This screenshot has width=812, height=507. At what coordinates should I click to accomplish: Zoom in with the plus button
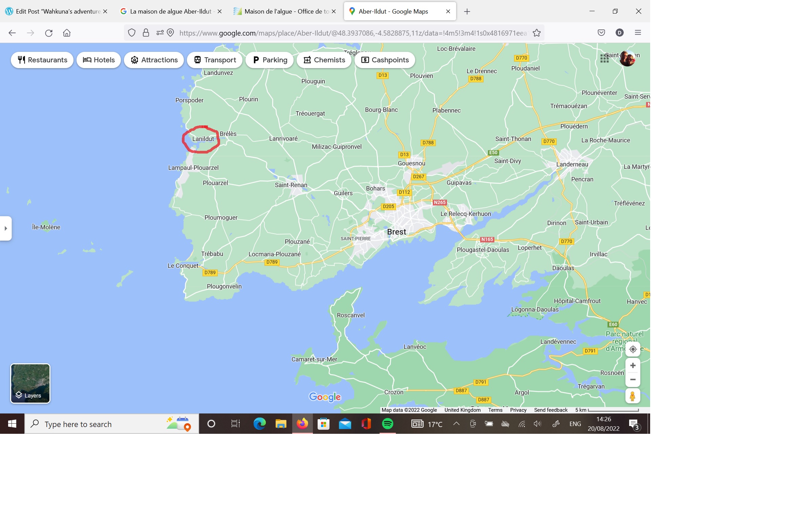(633, 365)
